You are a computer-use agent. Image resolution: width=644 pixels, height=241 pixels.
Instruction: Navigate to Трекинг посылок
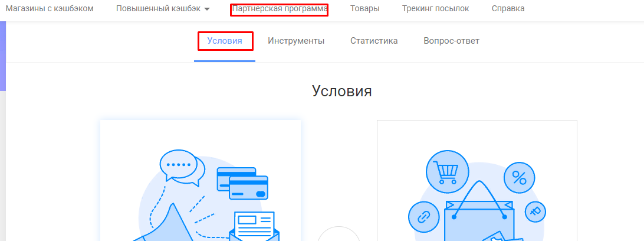tap(435, 9)
